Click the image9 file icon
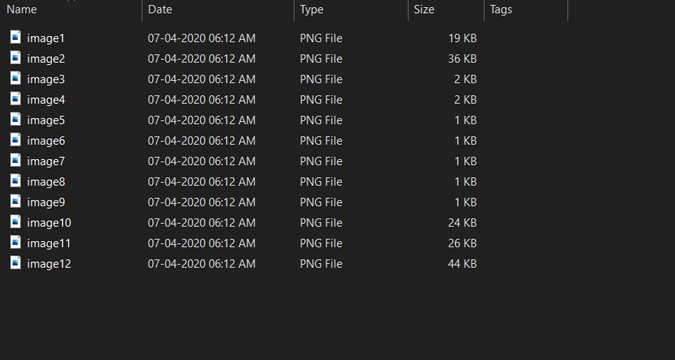The image size is (675, 360). 15,201
